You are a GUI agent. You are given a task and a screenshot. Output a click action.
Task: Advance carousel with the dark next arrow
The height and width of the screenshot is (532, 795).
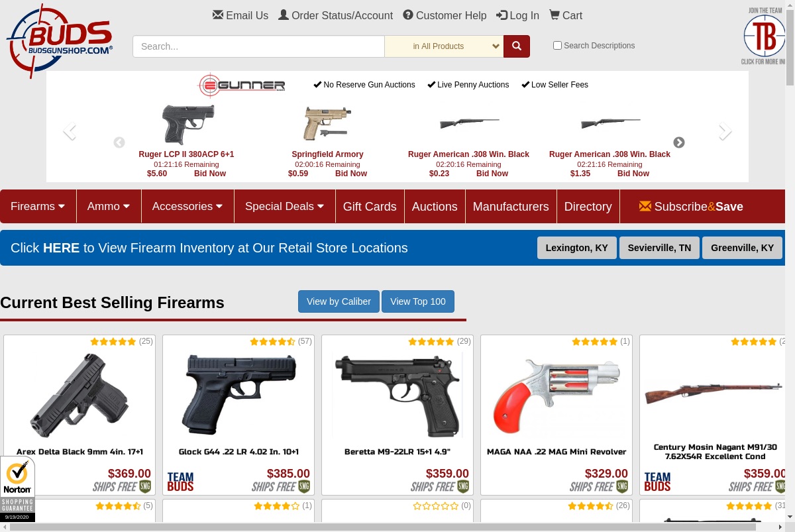coord(679,142)
